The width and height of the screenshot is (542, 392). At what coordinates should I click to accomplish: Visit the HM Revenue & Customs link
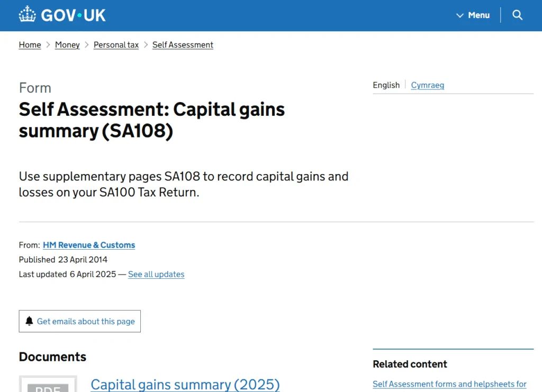89,245
